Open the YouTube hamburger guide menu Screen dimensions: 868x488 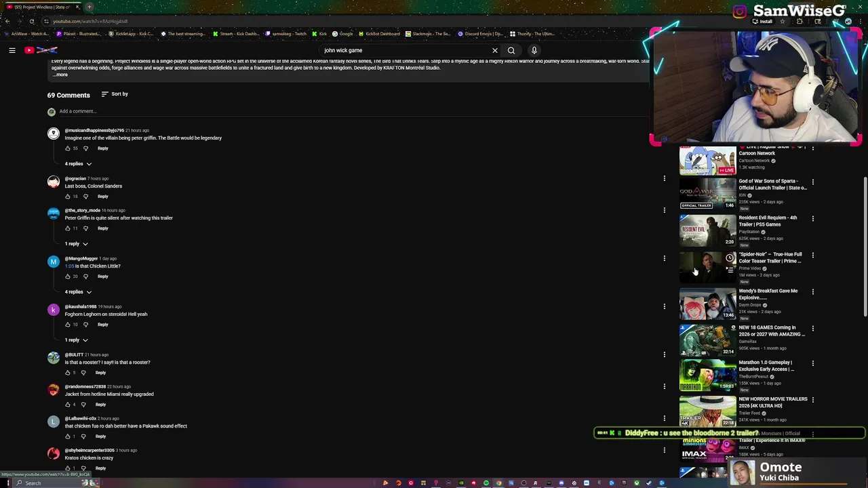(x=12, y=50)
